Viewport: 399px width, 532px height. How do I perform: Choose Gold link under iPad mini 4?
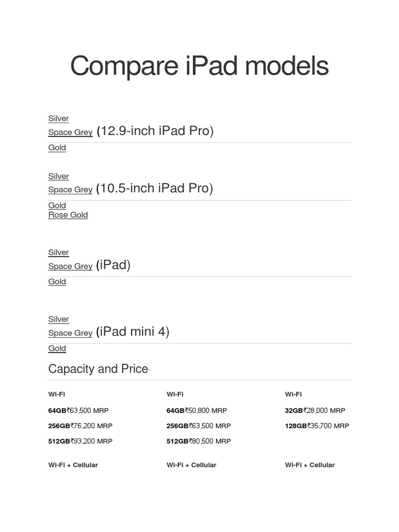[57, 348]
